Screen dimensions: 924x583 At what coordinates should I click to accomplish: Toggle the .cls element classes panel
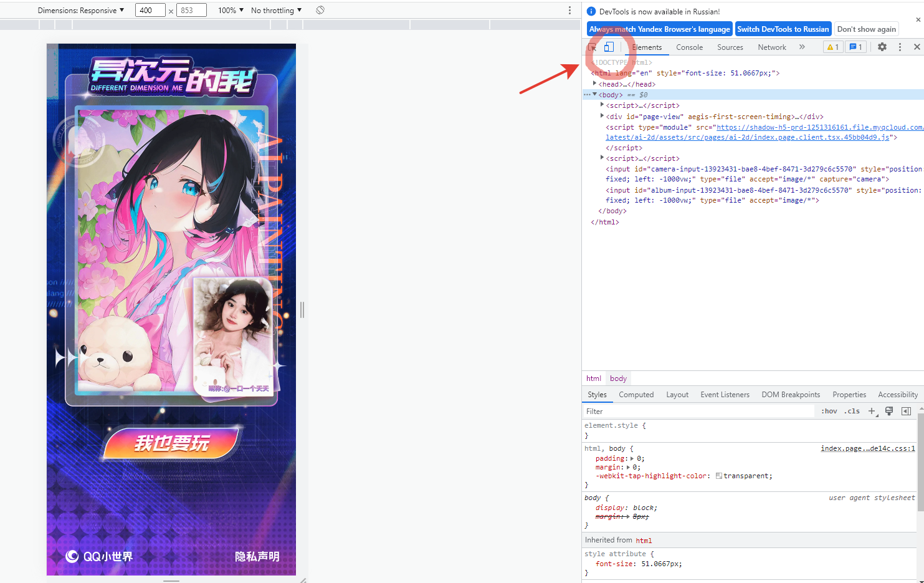(852, 411)
